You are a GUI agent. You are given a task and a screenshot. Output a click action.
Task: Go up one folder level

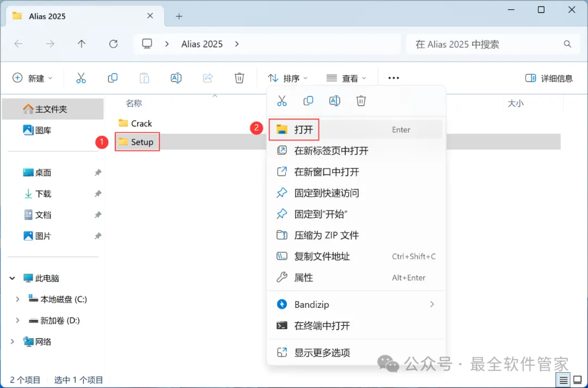point(81,44)
